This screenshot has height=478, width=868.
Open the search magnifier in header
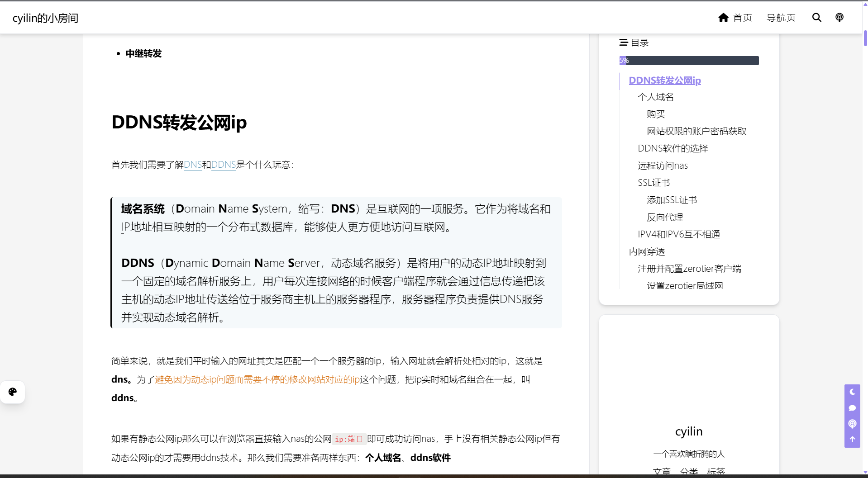(x=816, y=18)
